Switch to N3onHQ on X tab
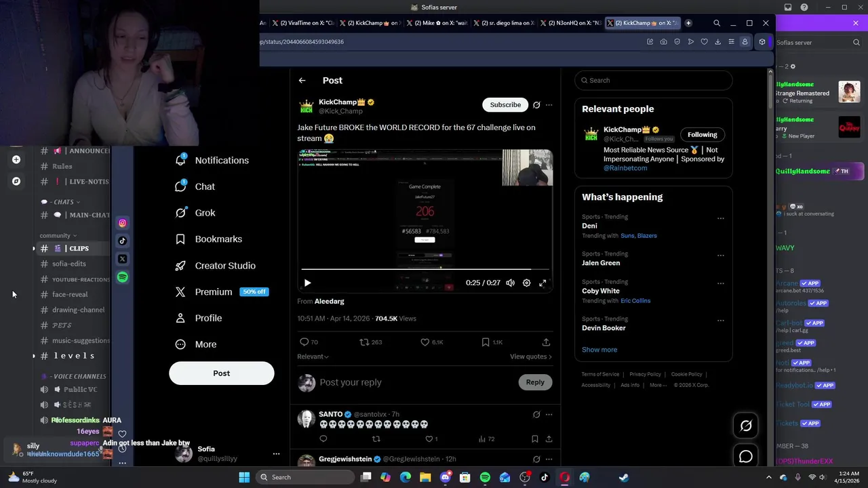Image resolution: width=868 pixels, height=488 pixels. (573, 23)
